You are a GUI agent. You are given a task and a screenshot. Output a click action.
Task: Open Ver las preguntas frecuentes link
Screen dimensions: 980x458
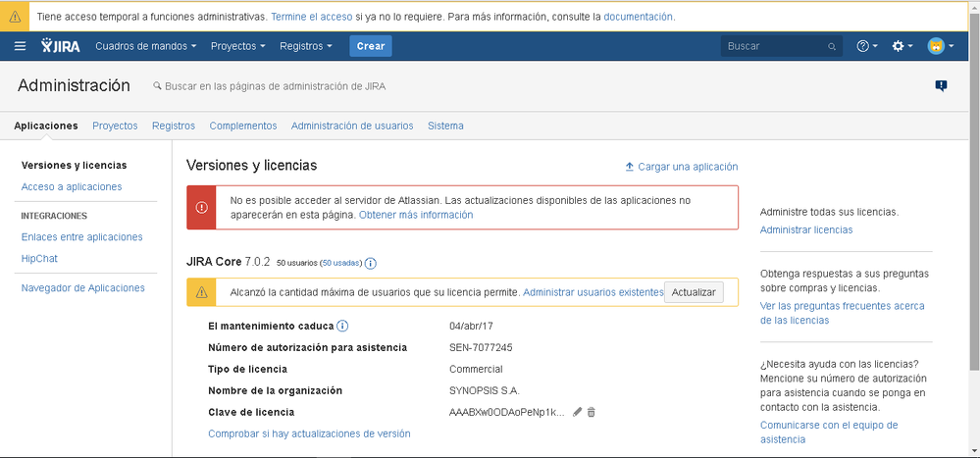click(843, 313)
